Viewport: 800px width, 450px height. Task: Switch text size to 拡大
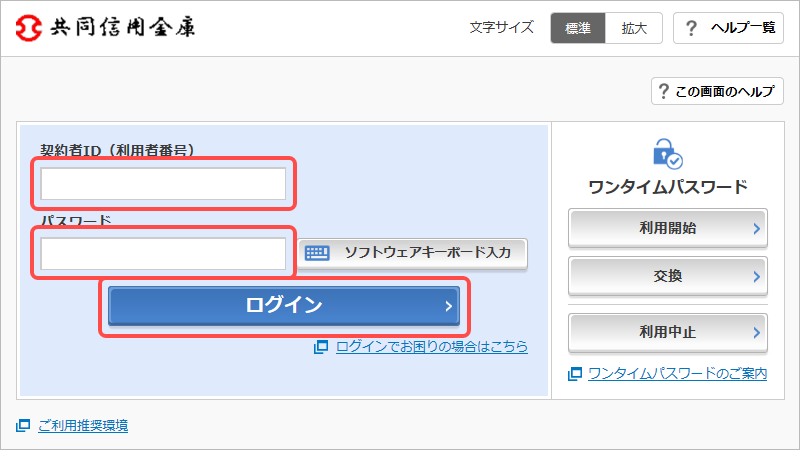634,28
